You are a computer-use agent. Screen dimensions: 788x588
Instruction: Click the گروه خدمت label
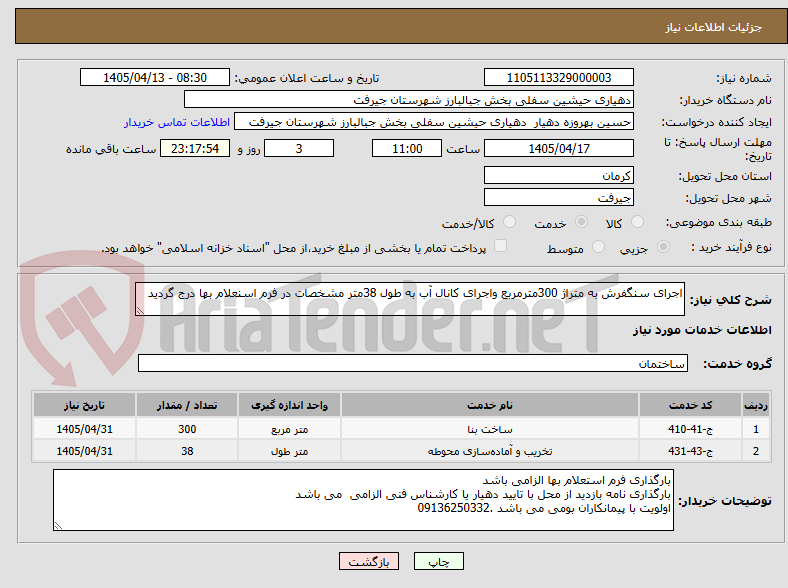coord(737,364)
